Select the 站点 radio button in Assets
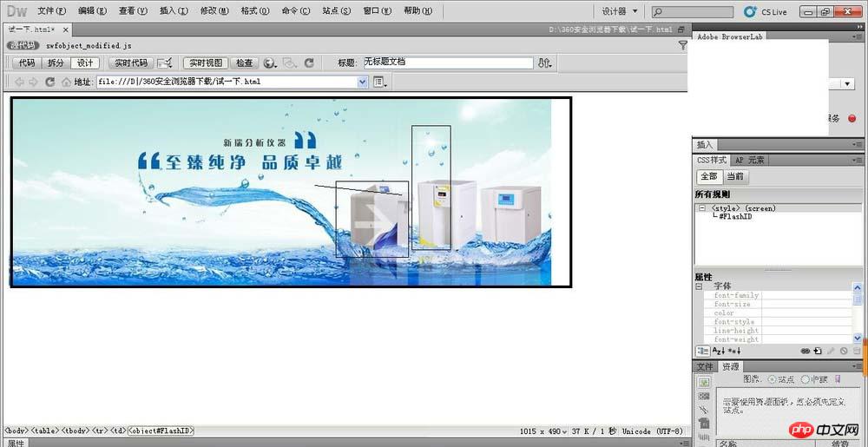The width and height of the screenshot is (868, 447). point(773,379)
